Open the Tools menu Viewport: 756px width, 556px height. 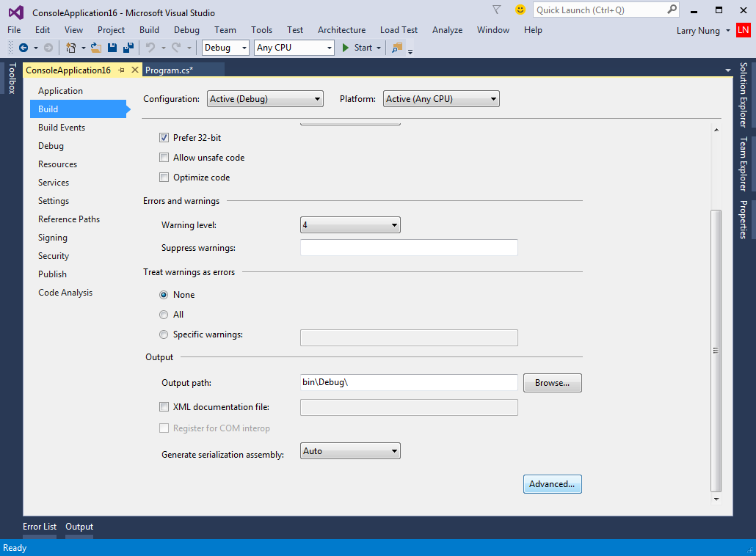coord(261,30)
